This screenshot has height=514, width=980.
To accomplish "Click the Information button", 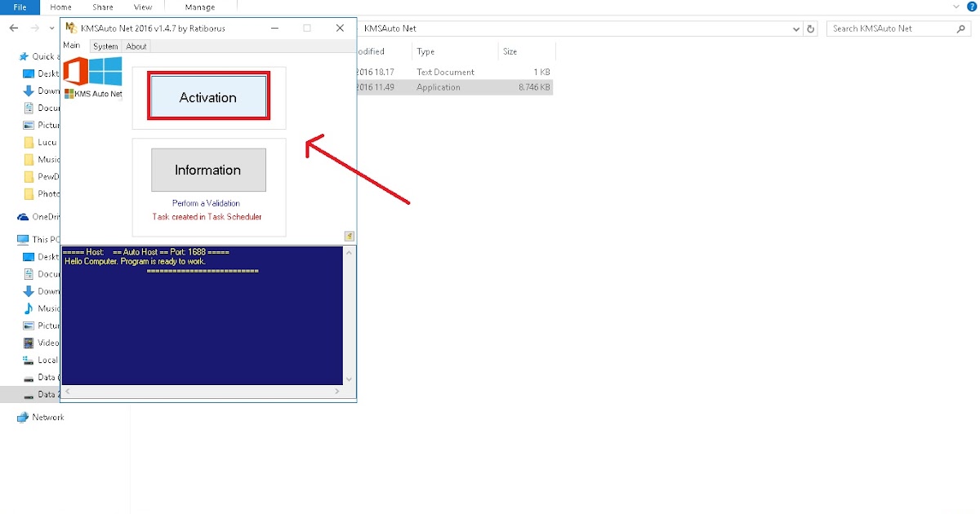I will click(208, 170).
